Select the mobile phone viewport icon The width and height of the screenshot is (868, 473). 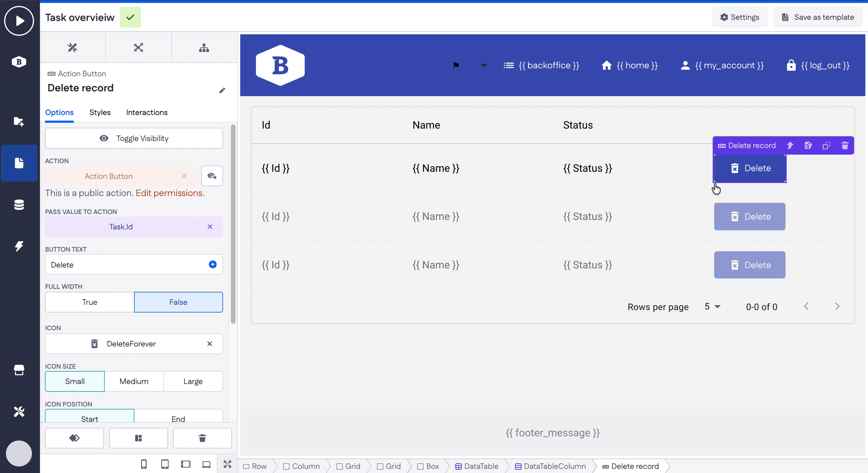tap(144, 464)
